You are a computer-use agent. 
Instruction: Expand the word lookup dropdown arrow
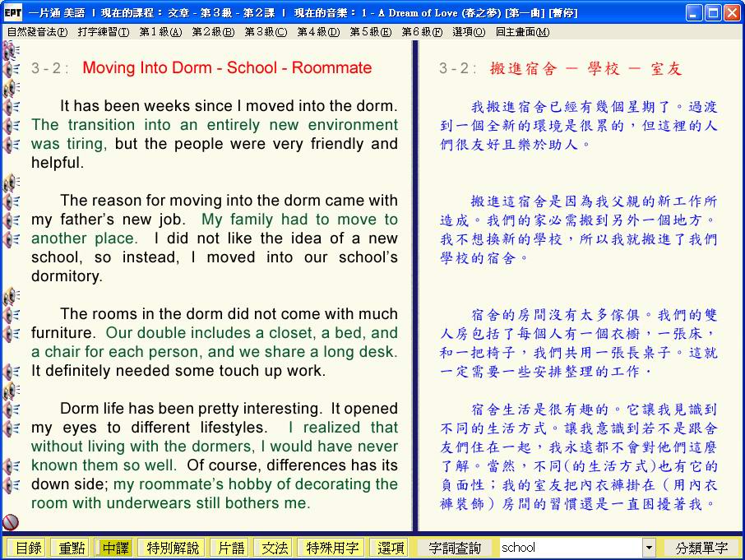pos(649,548)
